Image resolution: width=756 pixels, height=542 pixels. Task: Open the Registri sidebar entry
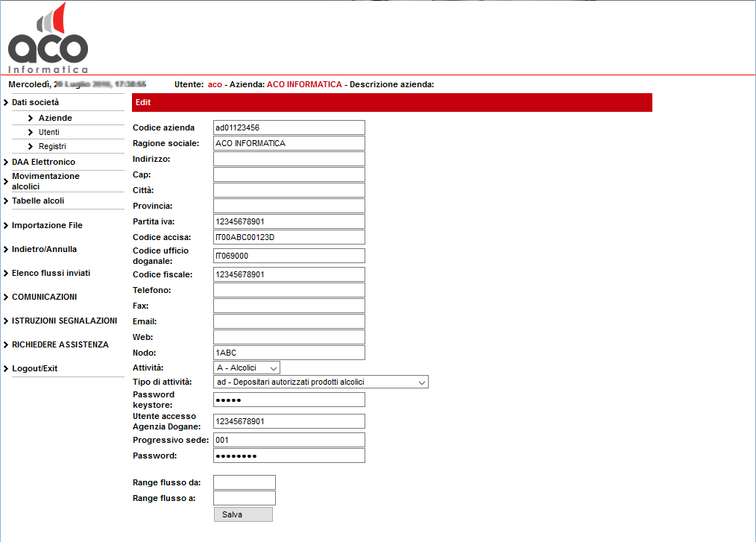click(52, 147)
